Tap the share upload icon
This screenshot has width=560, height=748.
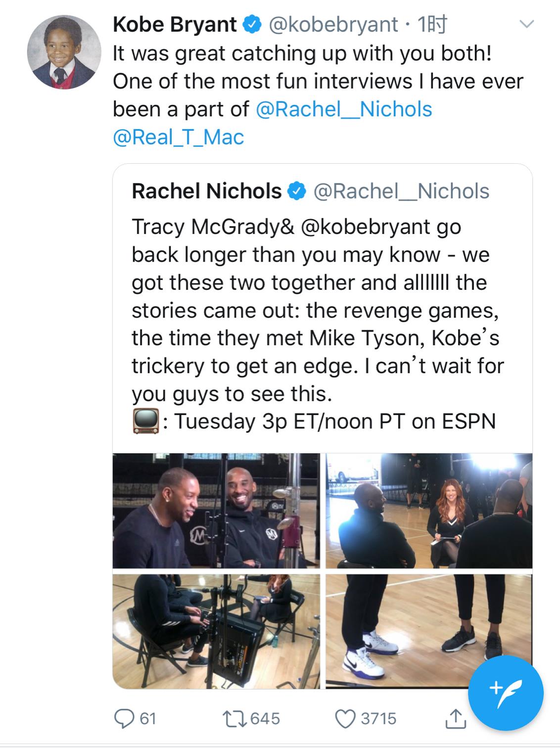pos(455,718)
